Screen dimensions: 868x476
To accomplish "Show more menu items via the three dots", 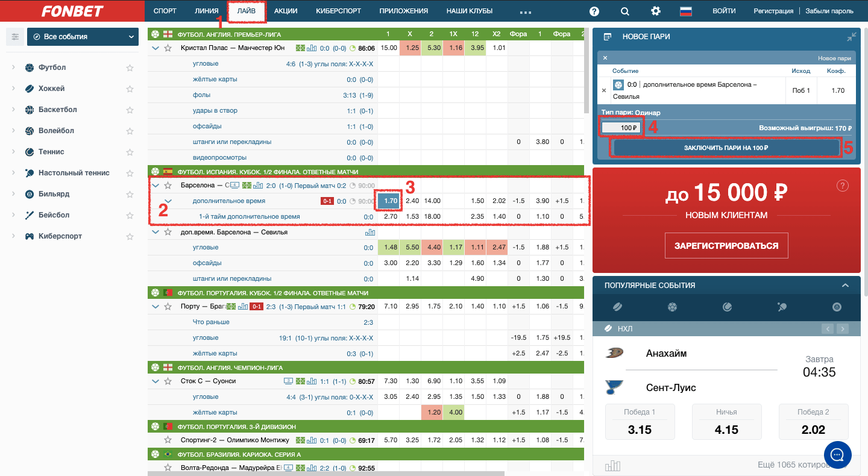I will 525,12.
